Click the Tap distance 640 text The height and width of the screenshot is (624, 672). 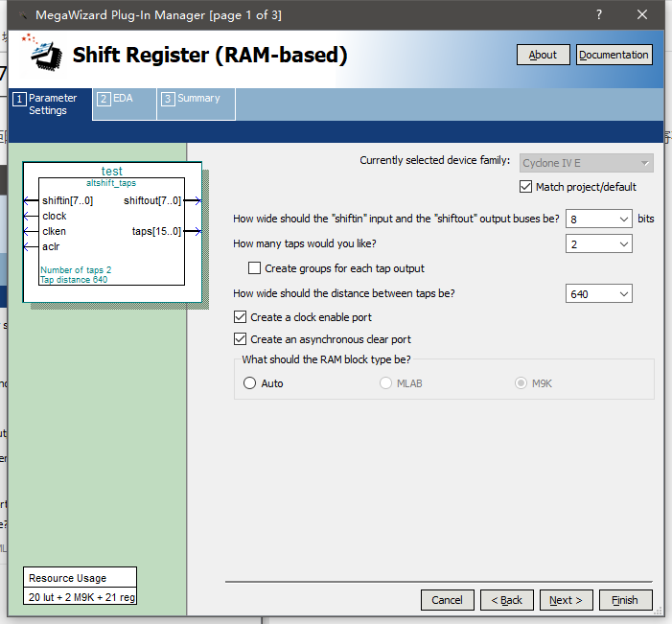coord(74,280)
